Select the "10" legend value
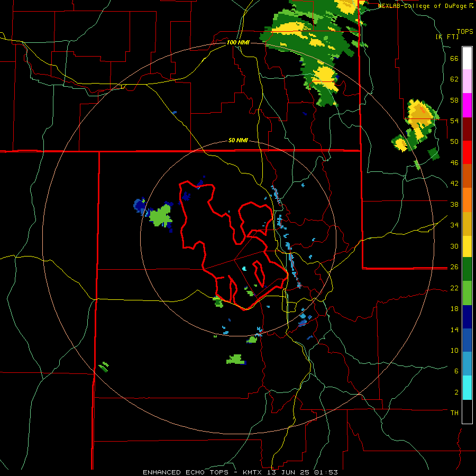Screen dimensions: 476x476 point(454,350)
